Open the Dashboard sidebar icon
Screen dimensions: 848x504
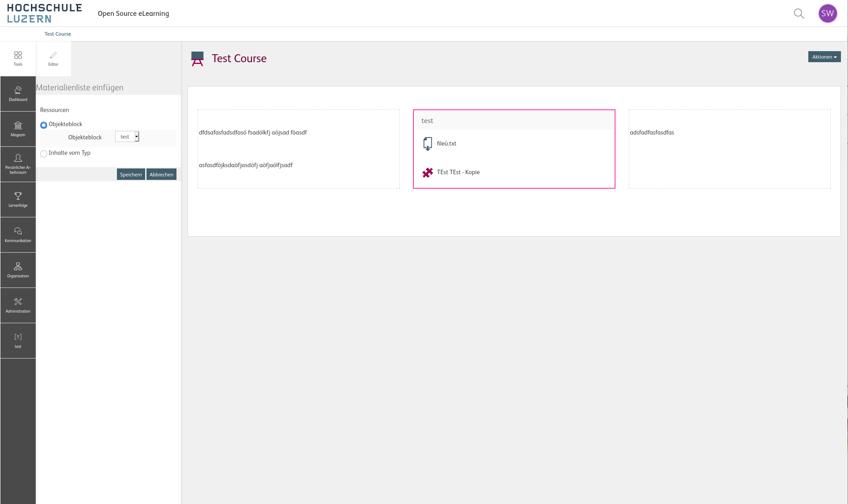pyautogui.click(x=18, y=93)
